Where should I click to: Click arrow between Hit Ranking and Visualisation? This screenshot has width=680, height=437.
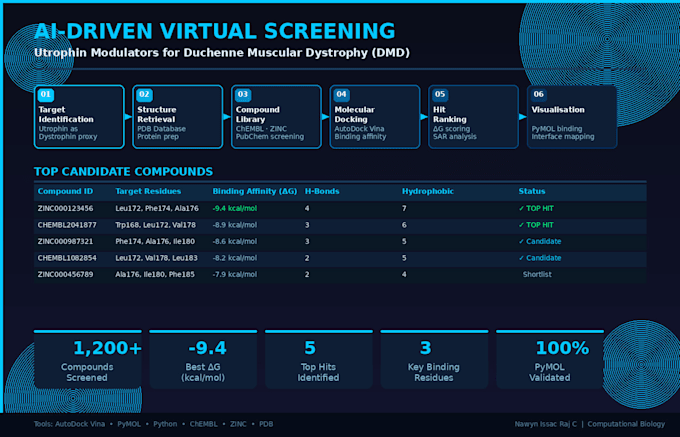523,117
